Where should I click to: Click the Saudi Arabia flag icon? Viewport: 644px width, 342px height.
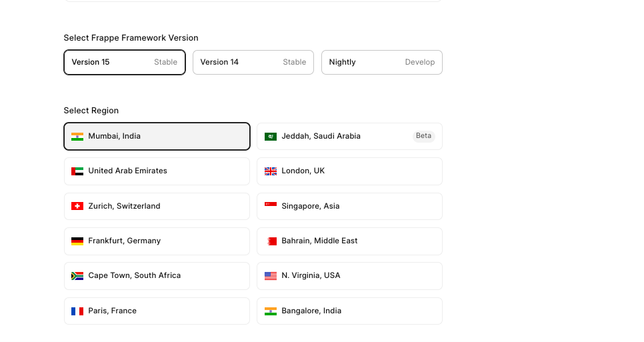click(x=271, y=136)
